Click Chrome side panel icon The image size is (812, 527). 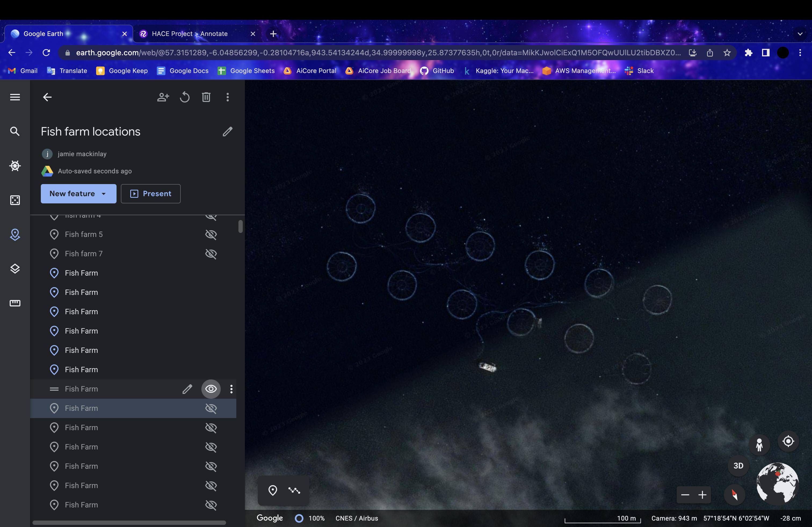pos(766,53)
